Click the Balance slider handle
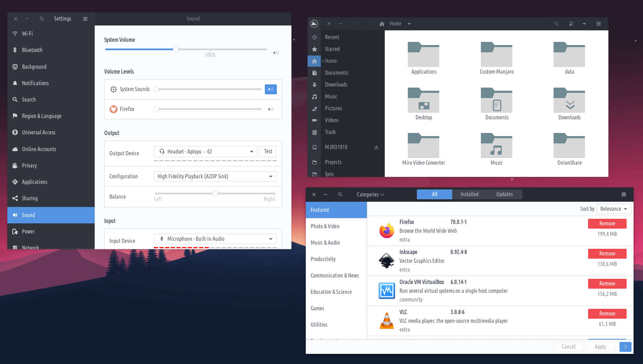Viewport: 643px width, 364px height. click(215, 193)
